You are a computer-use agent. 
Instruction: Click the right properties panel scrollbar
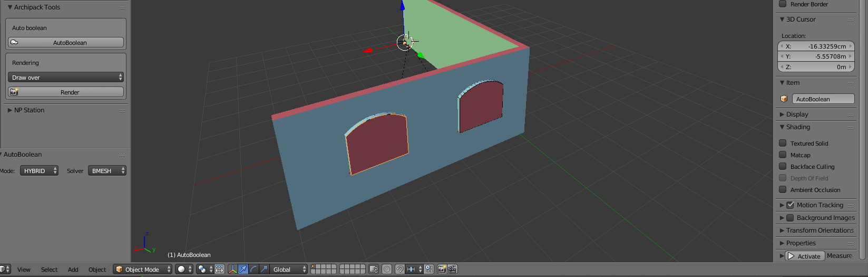point(863,129)
